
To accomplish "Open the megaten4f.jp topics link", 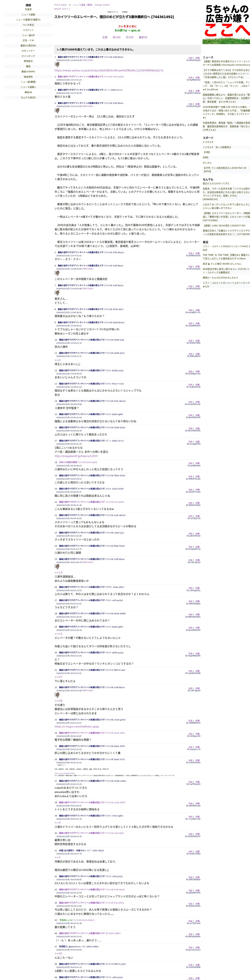I will pyautogui.click(x=76, y=456).
